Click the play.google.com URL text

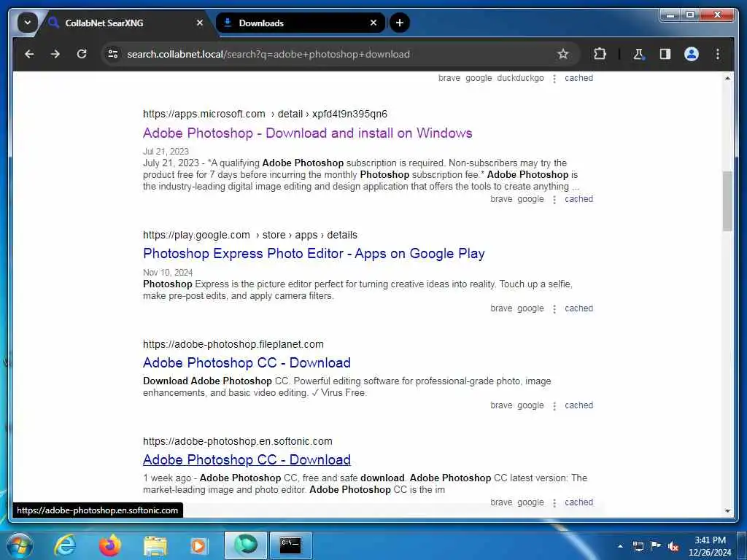click(196, 235)
